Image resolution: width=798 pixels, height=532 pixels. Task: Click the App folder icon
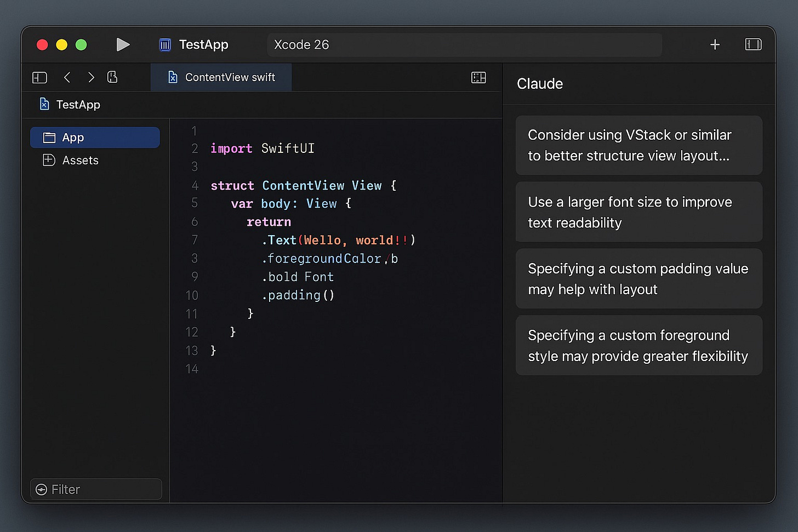[x=49, y=138]
